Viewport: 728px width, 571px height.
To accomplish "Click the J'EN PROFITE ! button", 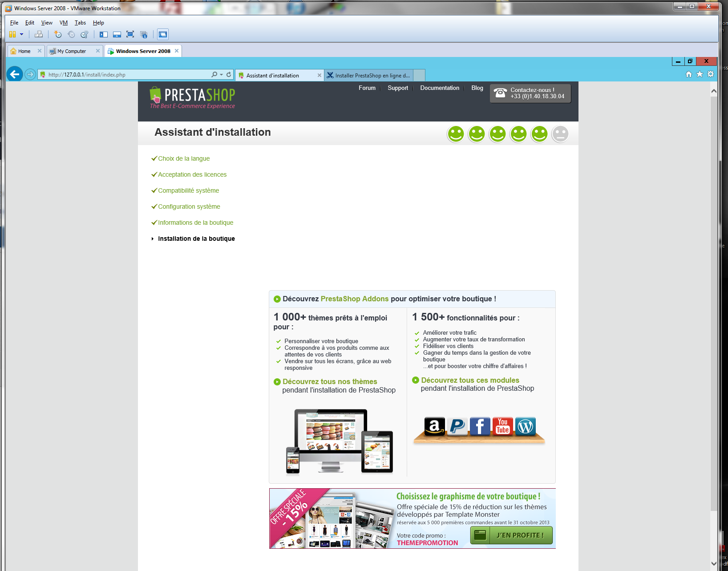I will [511, 535].
